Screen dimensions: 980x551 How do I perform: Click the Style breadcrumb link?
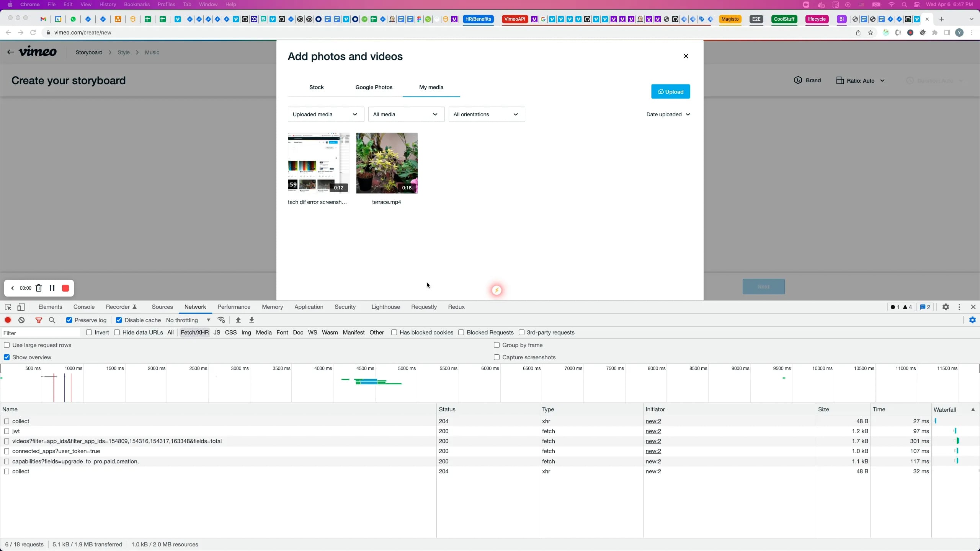pos(123,52)
